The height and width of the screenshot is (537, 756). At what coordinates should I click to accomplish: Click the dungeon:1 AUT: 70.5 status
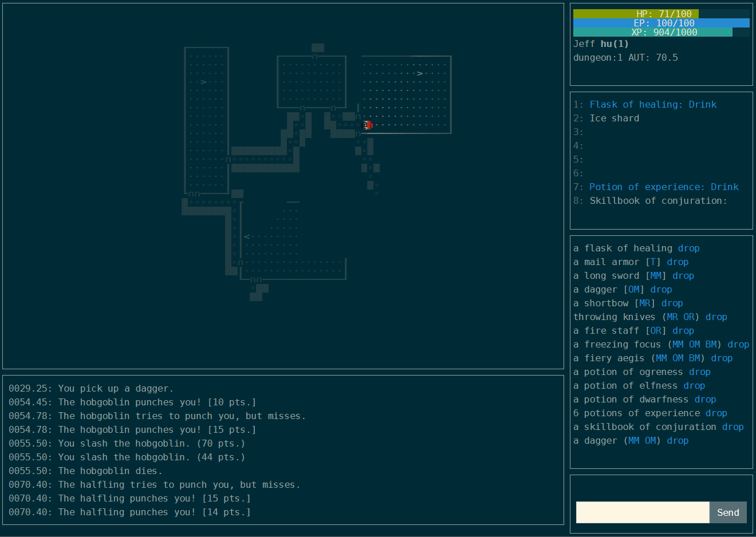click(x=625, y=57)
